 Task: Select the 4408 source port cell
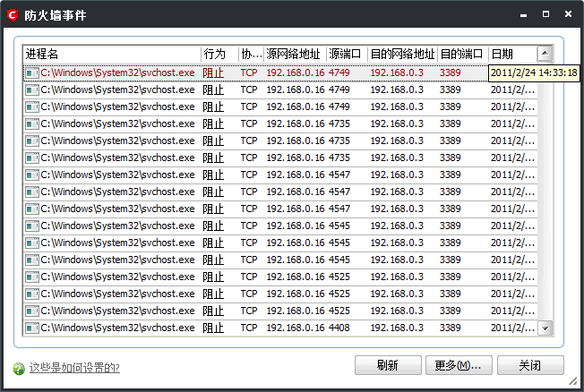339,328
